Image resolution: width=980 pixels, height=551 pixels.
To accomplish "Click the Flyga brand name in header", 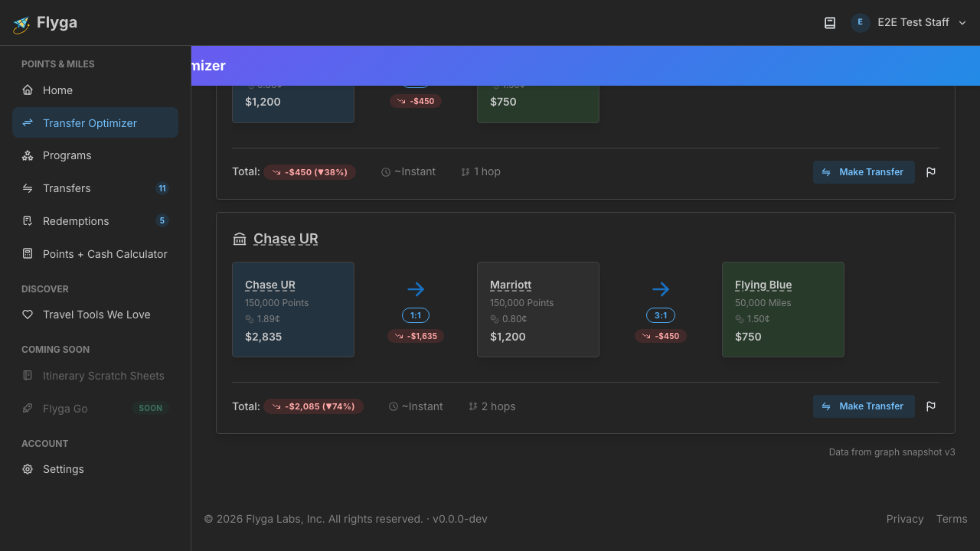I will [57, 22].
